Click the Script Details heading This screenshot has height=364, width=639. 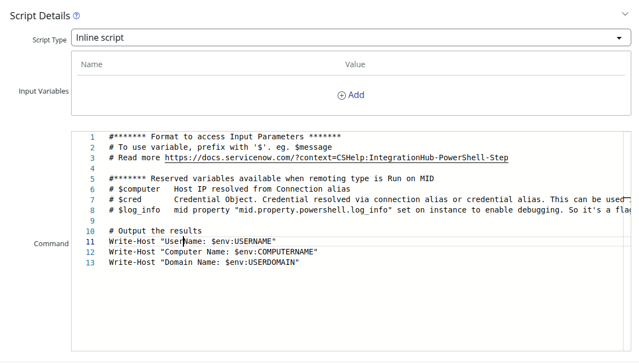(x=40, y=15)
